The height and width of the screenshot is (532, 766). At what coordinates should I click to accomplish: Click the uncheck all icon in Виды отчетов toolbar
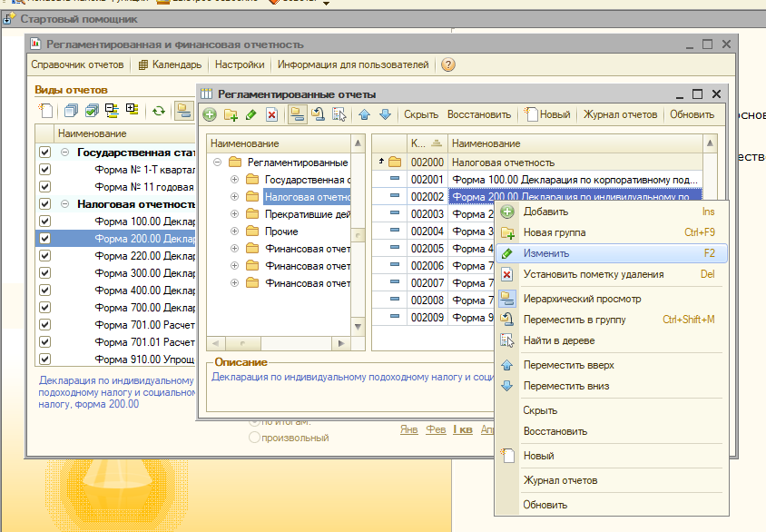pyautogui.click(x=71, y=111)
